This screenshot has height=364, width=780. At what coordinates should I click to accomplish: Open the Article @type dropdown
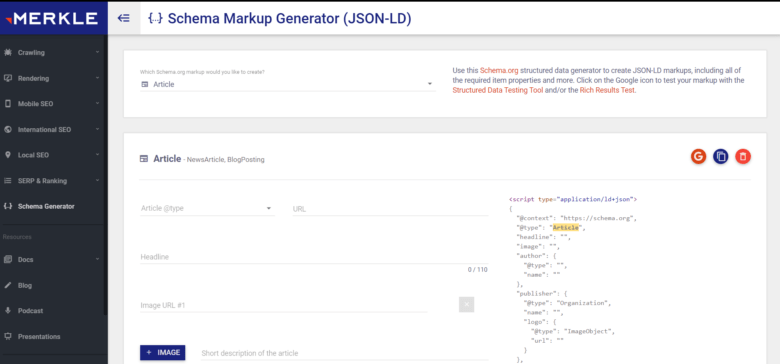coord(207,208)
